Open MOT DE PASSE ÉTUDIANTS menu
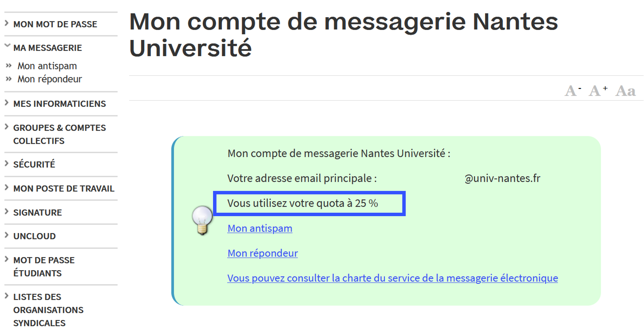Screen dimensions: 644x328 pyautogui.click(x=44, y=267)
